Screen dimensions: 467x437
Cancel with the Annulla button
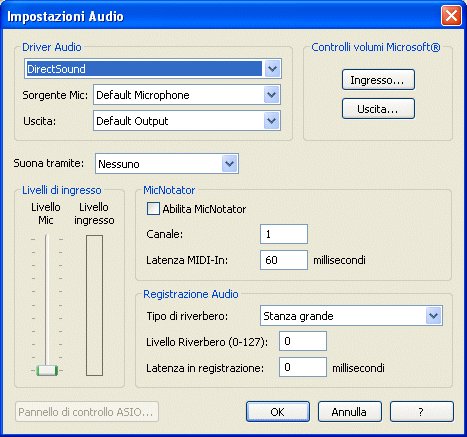click(349, 412)
